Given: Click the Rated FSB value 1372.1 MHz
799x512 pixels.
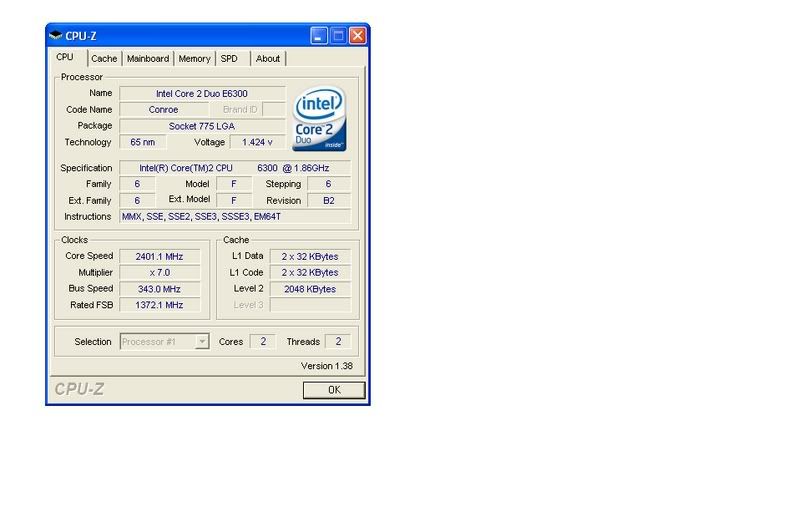Looking at the screenshot, I should coord(159,305).
